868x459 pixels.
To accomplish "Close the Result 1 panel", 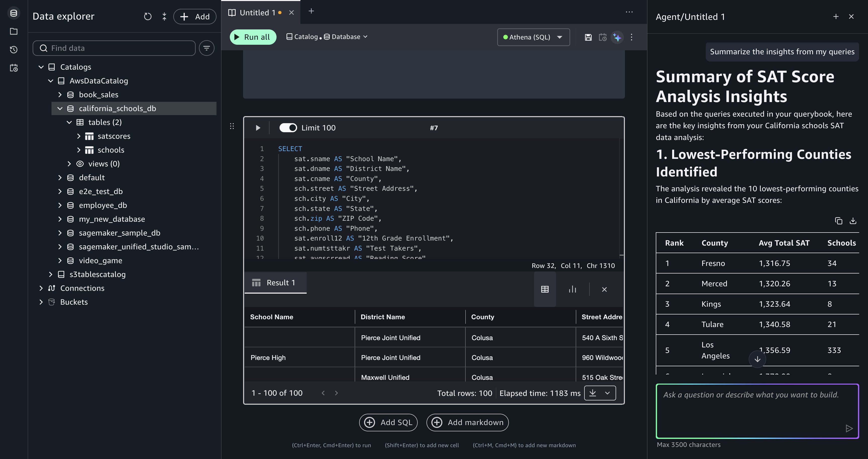I will pyautogui.click(x=604, y=289).
